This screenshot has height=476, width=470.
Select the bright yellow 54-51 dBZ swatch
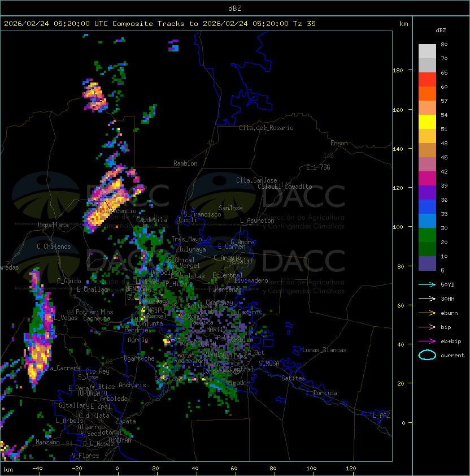tap(427, 122)
